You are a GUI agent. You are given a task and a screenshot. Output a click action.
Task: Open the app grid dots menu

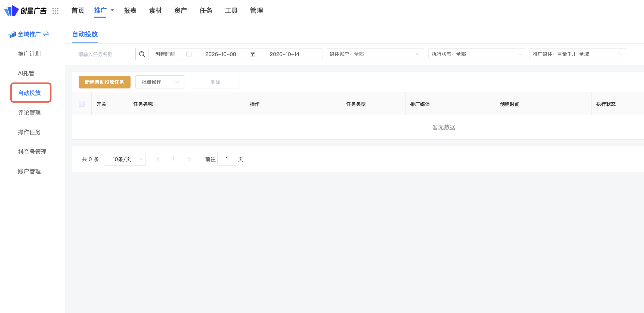55,11
